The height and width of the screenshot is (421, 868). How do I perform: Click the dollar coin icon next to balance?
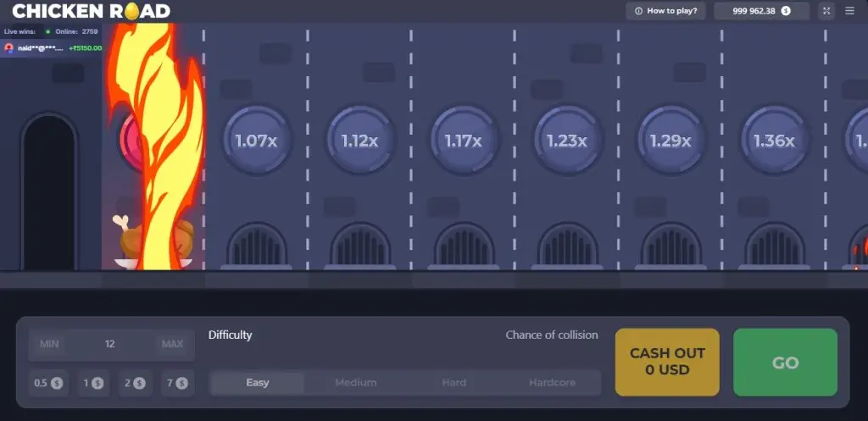(x=786, y=11)
